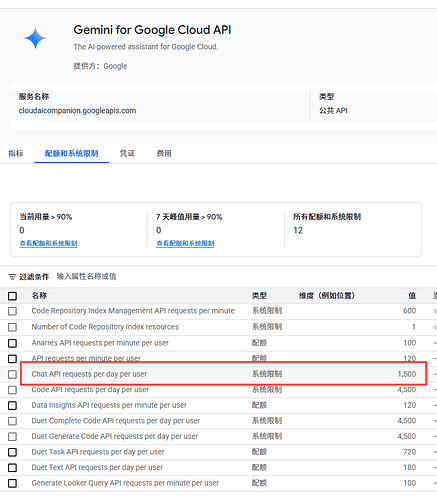The width and height of the screenshot is (437, 499).
Task: Open 查看配额和系统限制 link under 7 天峰值用量
Action: [185, 243]
